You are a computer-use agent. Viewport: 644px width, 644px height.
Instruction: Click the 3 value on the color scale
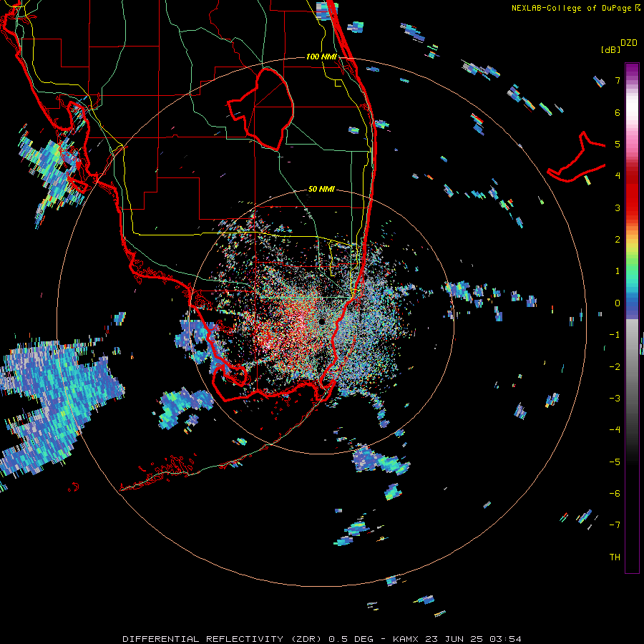(x=618, y=208)
